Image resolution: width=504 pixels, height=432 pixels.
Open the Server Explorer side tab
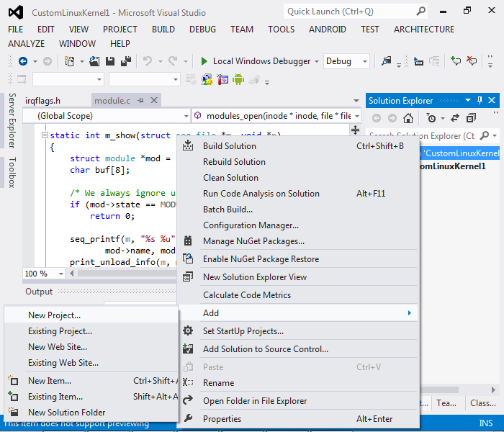click(x=12, y=120)
